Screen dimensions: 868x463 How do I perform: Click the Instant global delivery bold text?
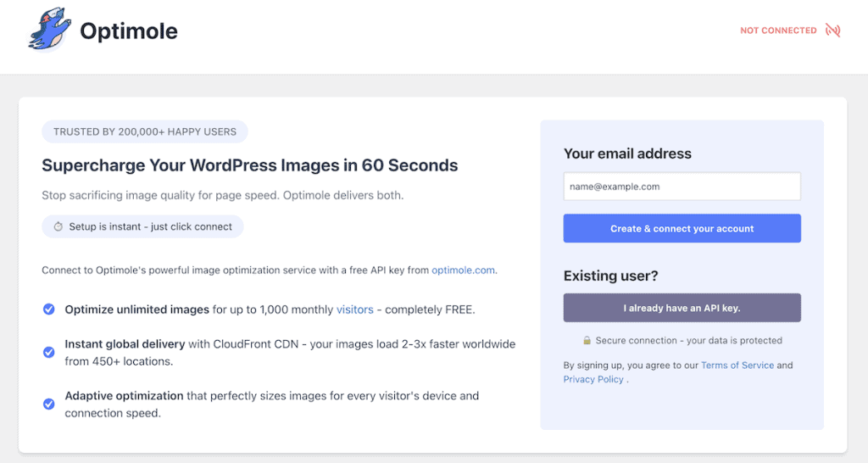pos(125,344)
